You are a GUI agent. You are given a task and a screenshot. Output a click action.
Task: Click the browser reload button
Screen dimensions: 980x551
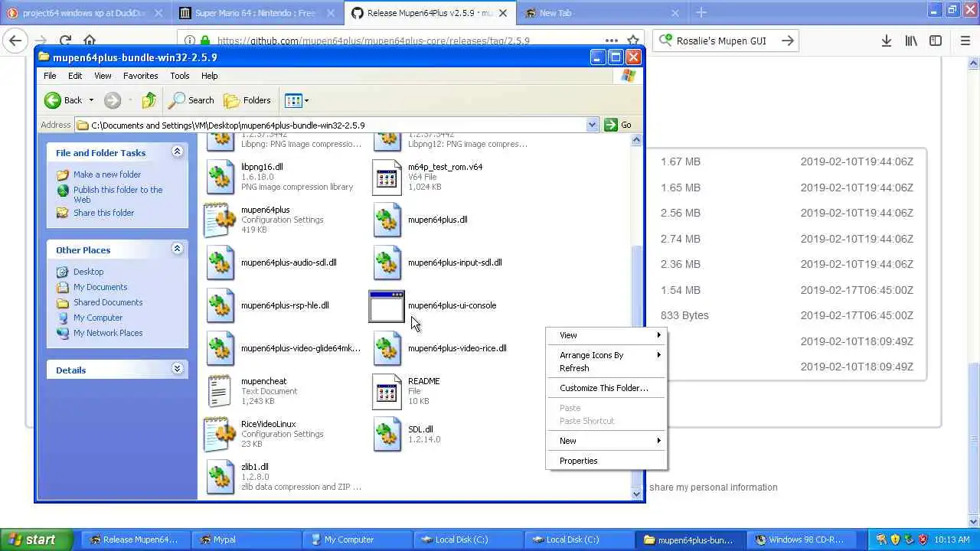point(65,41)
